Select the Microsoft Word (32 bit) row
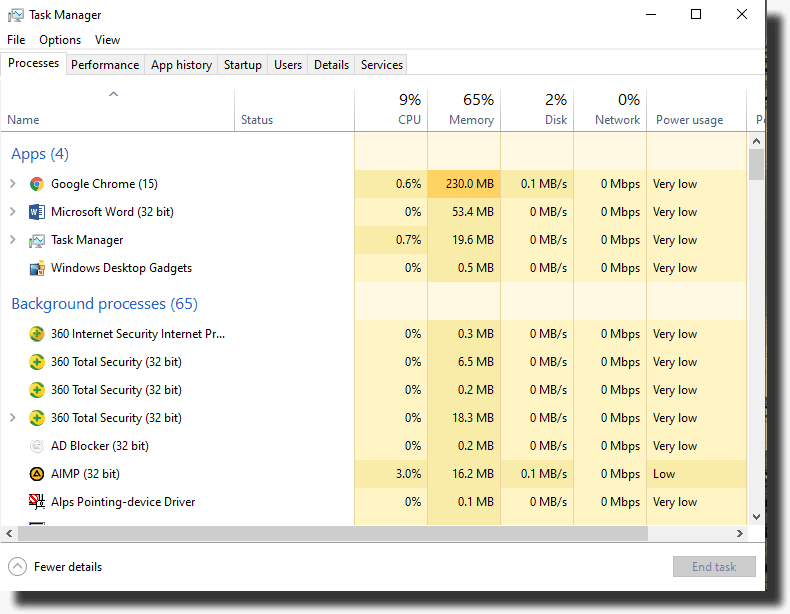790x614 pixels. click(373, 212)
